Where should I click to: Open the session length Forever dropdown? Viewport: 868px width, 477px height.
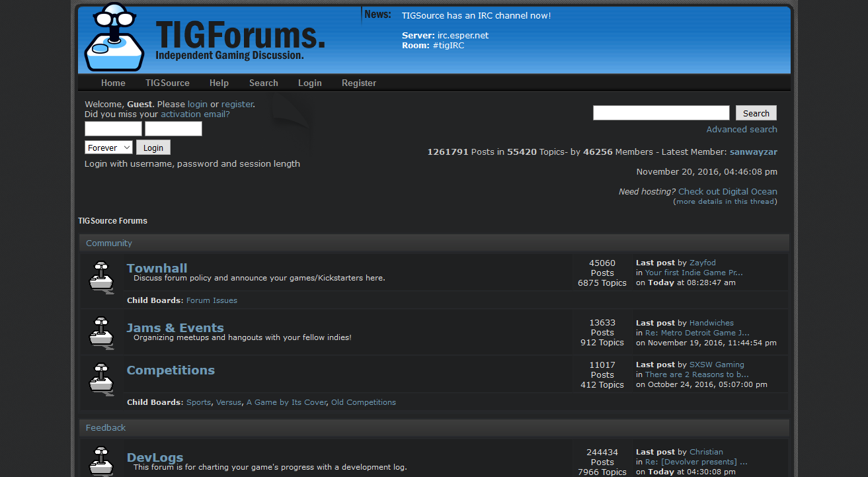click(108, 148)
